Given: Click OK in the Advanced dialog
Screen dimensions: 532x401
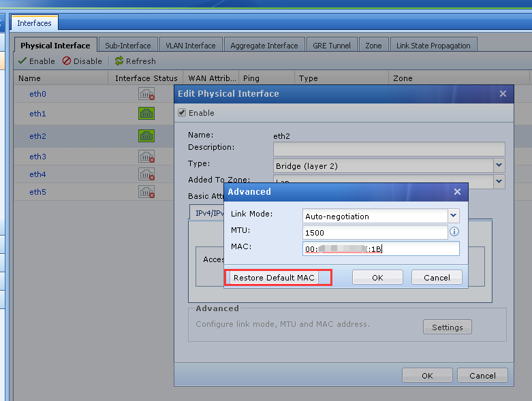Looking at the screenshot, I should (377, 278).
